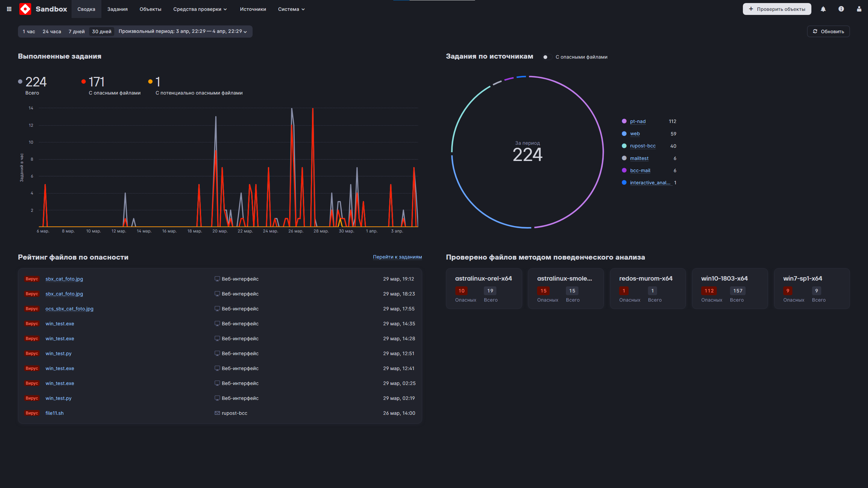868x488 pixels.
Task: Open the astralinux-orel-x64 analysis card
Action: 484,288
